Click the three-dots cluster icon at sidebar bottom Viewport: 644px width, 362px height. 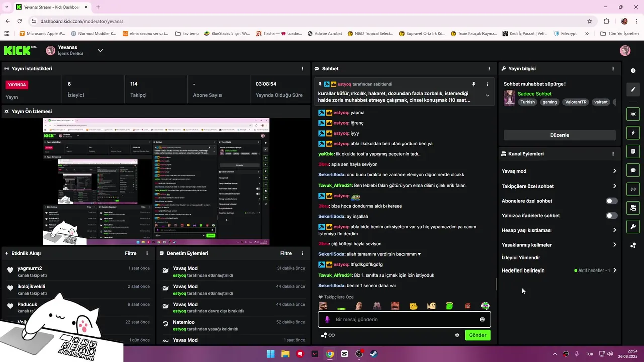pos(633,245)
